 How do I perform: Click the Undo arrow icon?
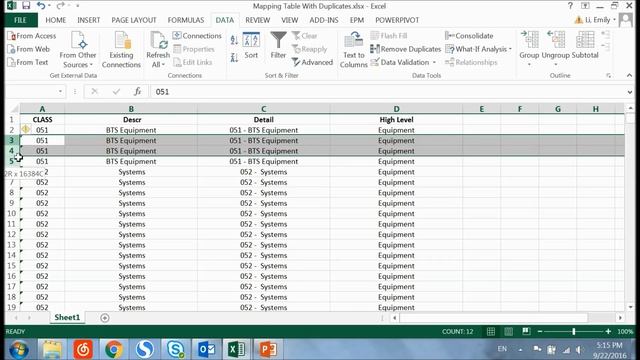pos(40,6)
